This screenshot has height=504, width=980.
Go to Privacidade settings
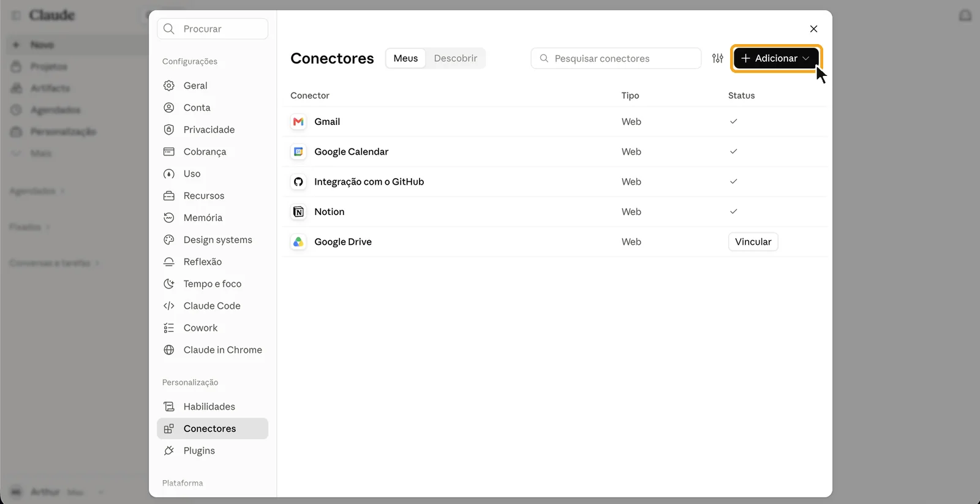click(x=213, y=130)
